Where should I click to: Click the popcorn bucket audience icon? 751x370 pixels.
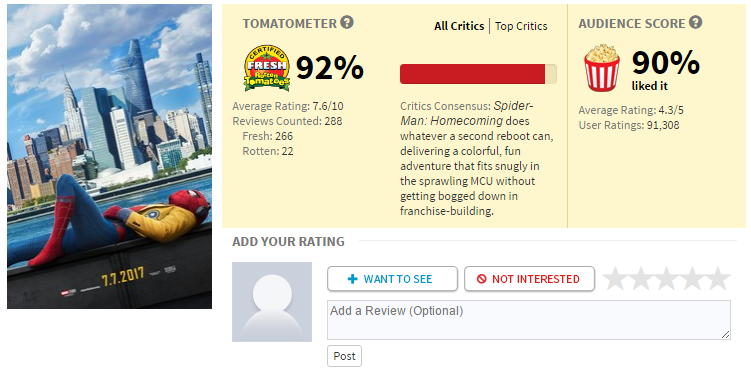coord(602,68)
